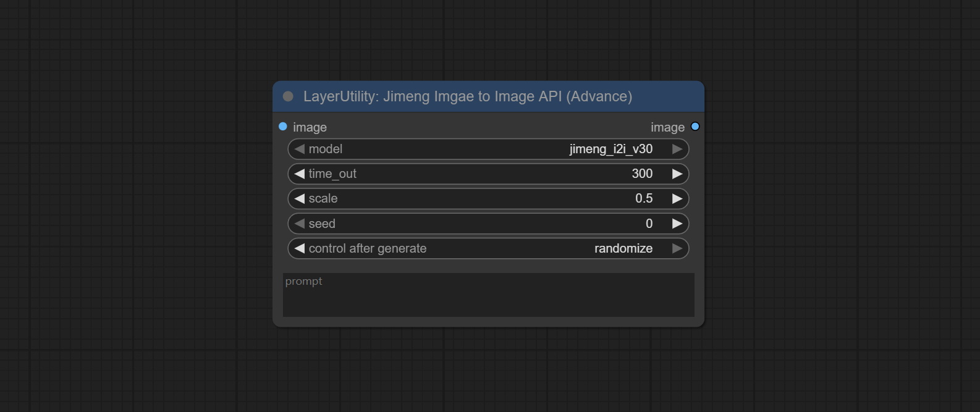Decrease time_out with left arrow
The image size is (980, 412).
pyautogui.click(x=300, y=174)
